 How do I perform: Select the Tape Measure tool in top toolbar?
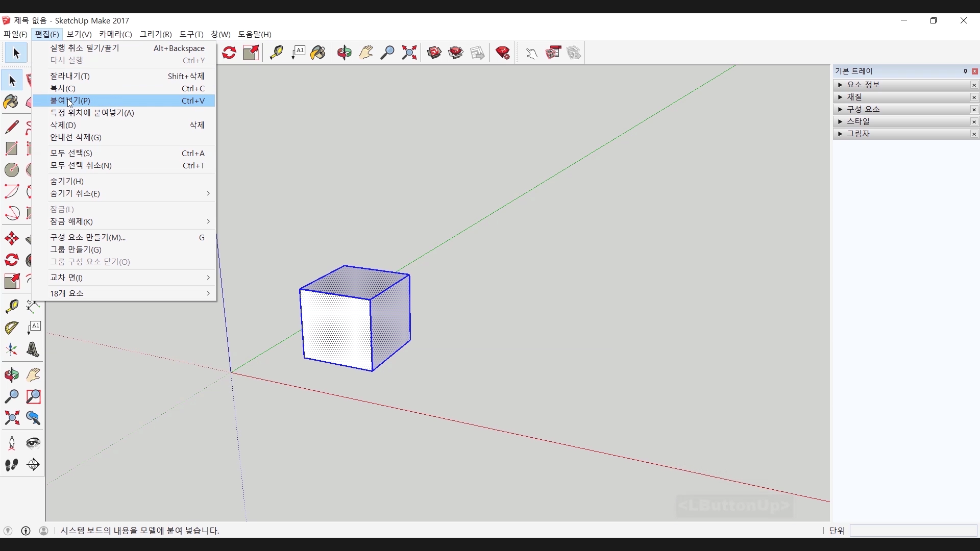pos(277,53)
